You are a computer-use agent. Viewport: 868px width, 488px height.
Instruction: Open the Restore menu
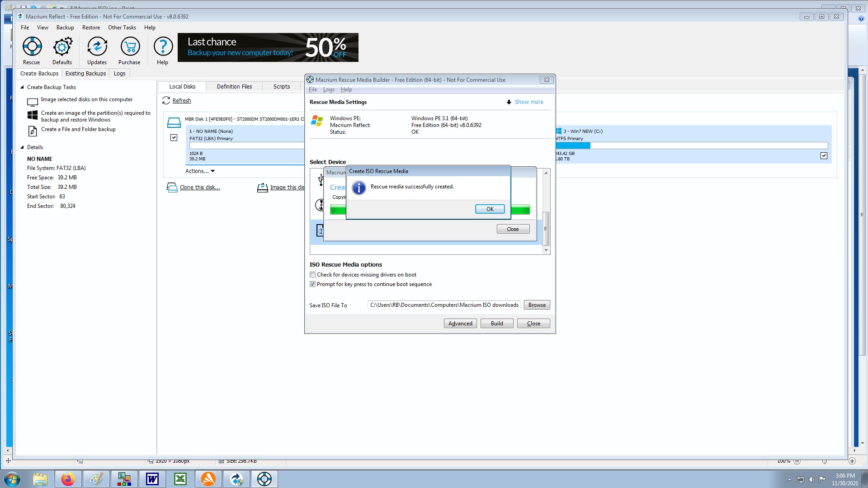tap(91, 28)
